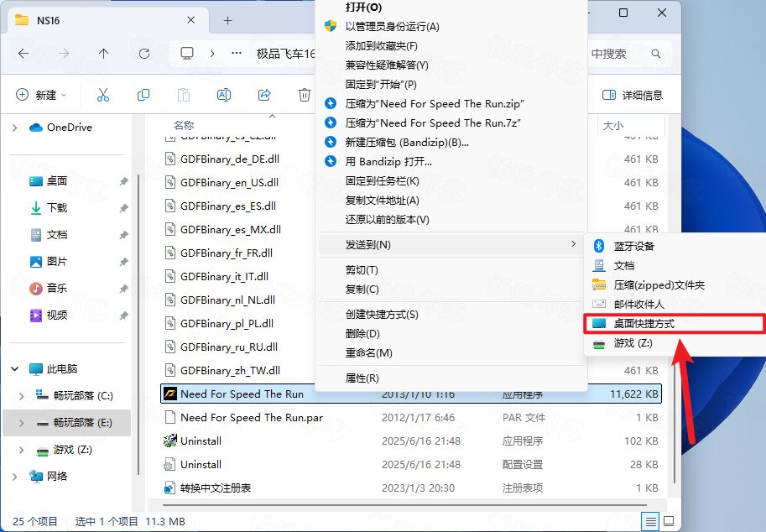766x532 pixels.
Task: Select 桌面快捷方式 in Send to submenu
Action: [675, 324]
